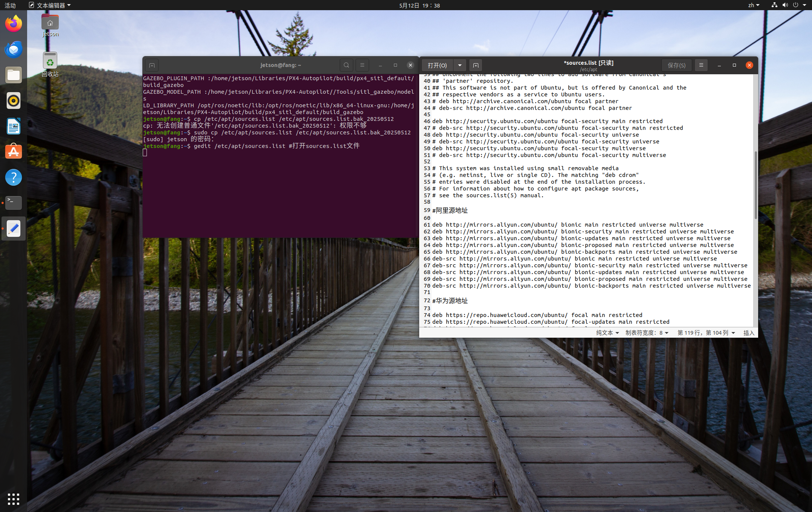
Task: Open LibreOffice Writer from the dock
Action: [x=14, y=126]
